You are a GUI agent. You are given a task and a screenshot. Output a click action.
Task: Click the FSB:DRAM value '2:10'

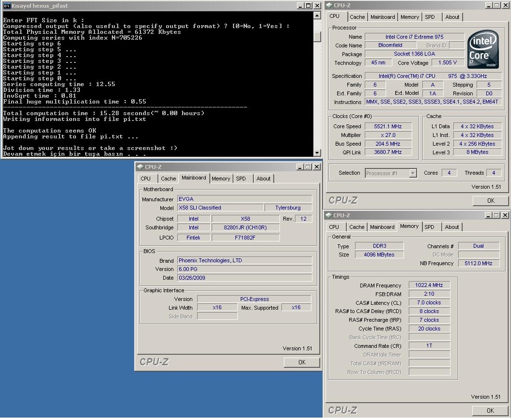point(429,294)
